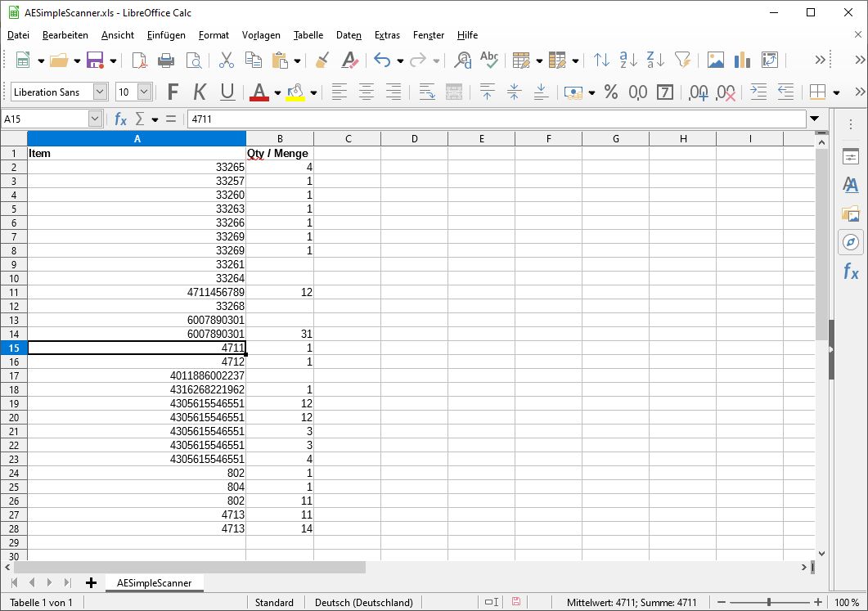The width and height of the screenshot is (868, 611).
Task: Open the Tabelle menu
Action: 308,35
